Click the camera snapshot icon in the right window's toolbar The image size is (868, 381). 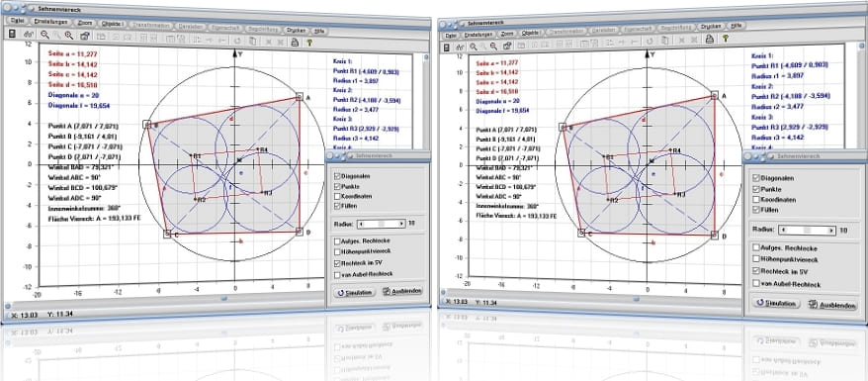(507, 46)
